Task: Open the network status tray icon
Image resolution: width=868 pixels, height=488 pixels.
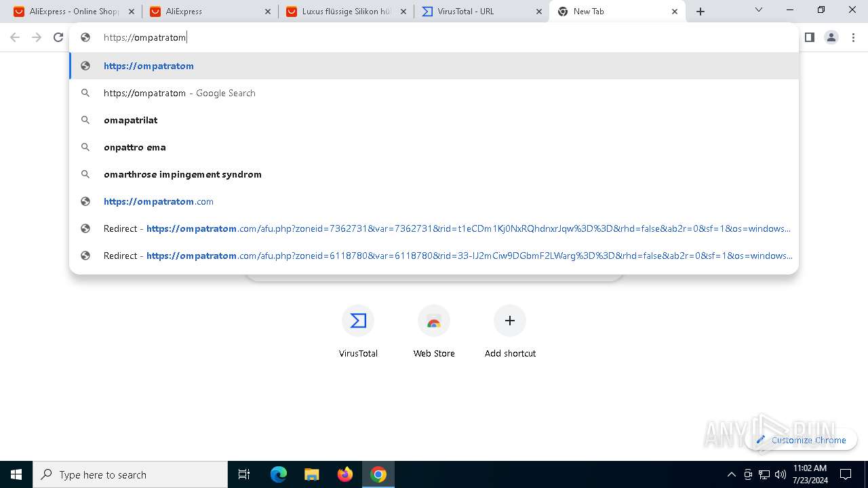Action: (764, 474)
